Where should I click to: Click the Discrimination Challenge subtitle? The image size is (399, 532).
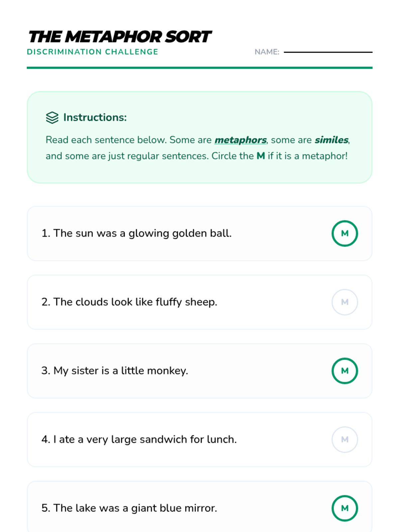pyautogui.click(x=92, y=52)
